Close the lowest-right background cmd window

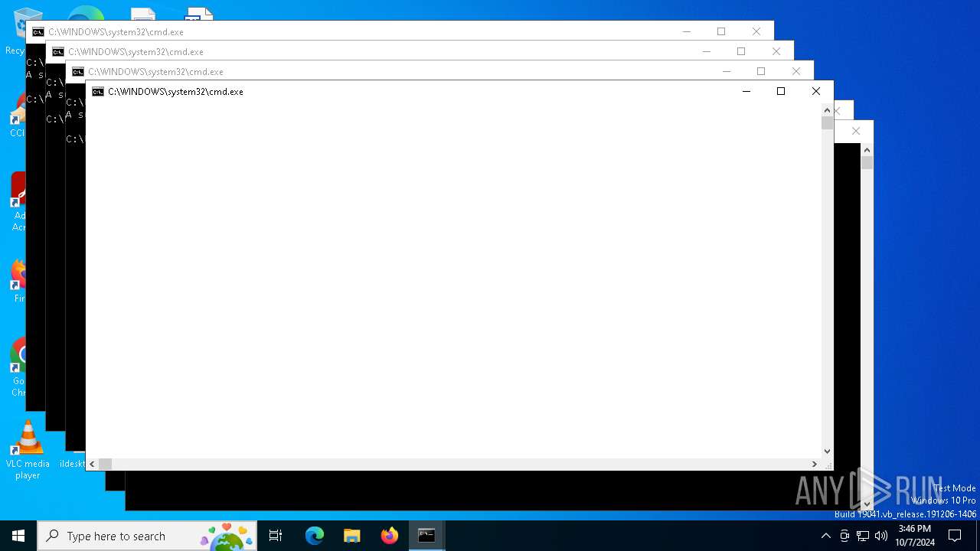click(856, 131)
